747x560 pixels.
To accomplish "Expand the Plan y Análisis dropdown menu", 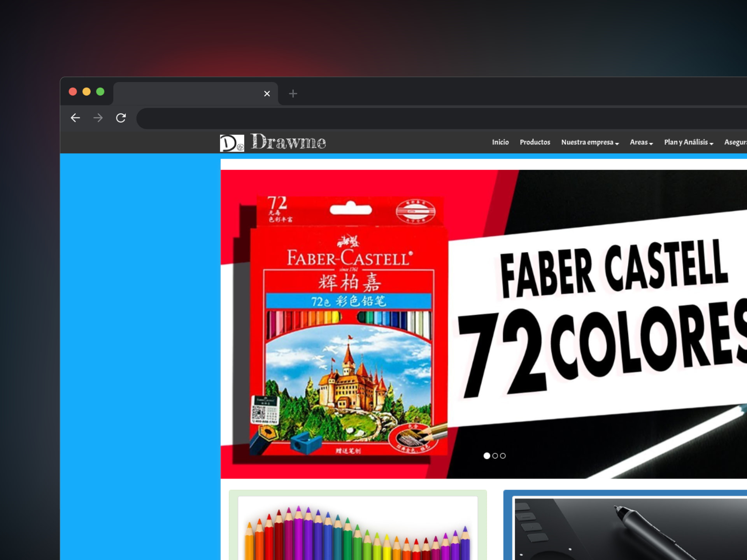I will pyautogui.click(x=688, y=142).
